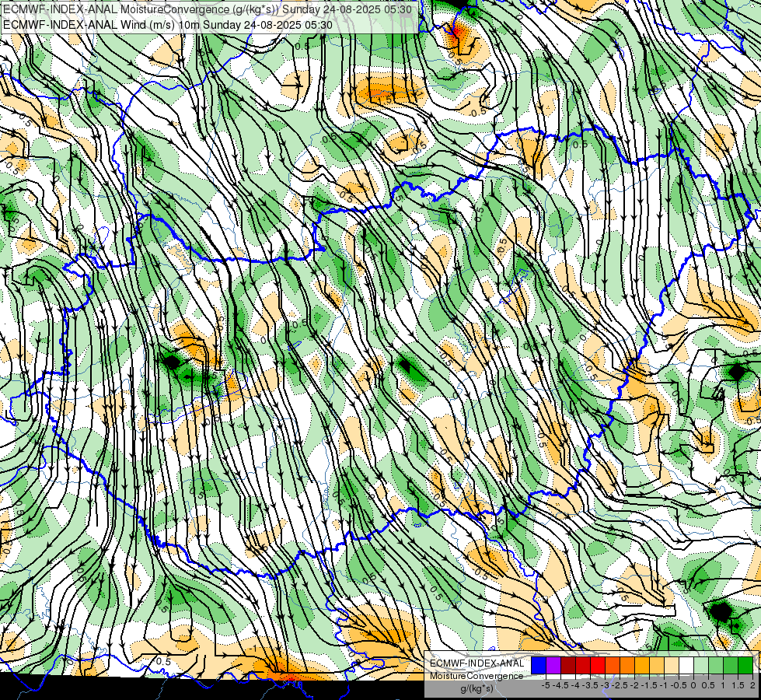Viewport: 761px width, 700px height.
Task: Click the darkest green legend swatch
Action: [745, 665]
